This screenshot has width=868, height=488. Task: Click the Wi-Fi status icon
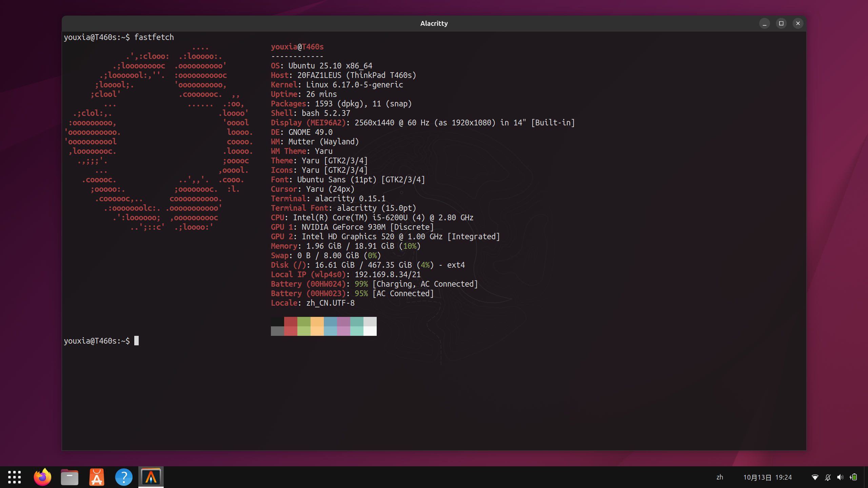815,477
